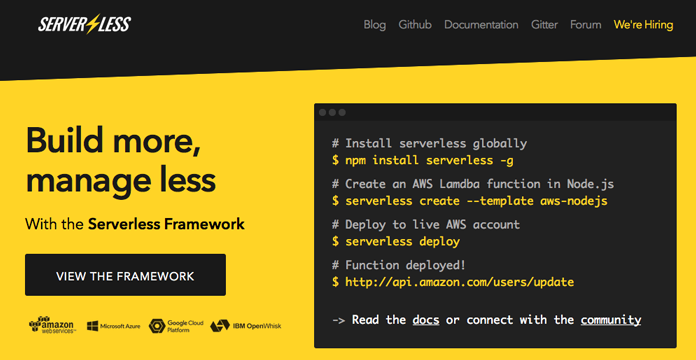
Task: Click the '# Create an AWS Lamdba function' comment
Action: pyautogui.click(x=473, y=184)
